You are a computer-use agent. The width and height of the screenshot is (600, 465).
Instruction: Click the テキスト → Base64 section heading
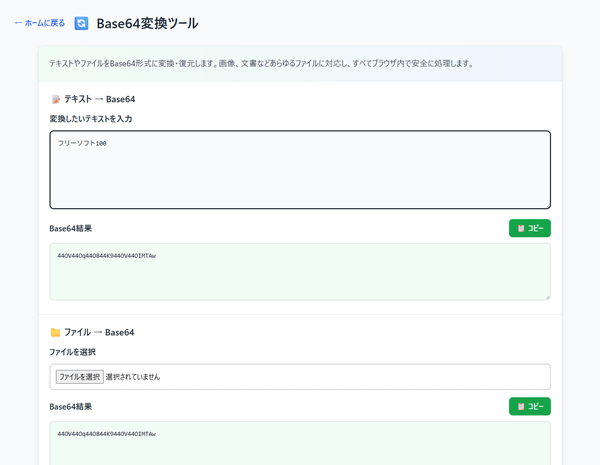pyautogui.click(x=100, y=99)
